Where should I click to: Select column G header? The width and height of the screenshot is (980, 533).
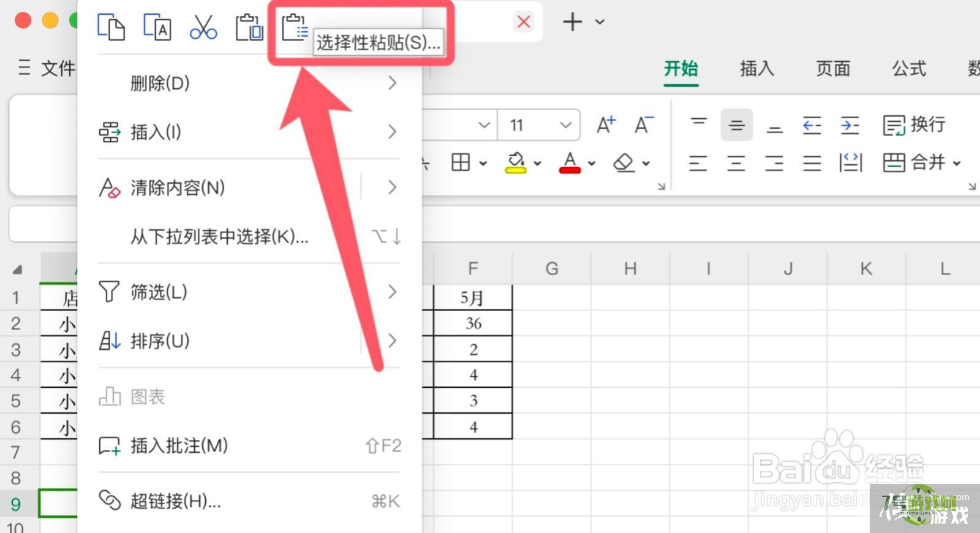pyautogui.click(x=552, y=268)
